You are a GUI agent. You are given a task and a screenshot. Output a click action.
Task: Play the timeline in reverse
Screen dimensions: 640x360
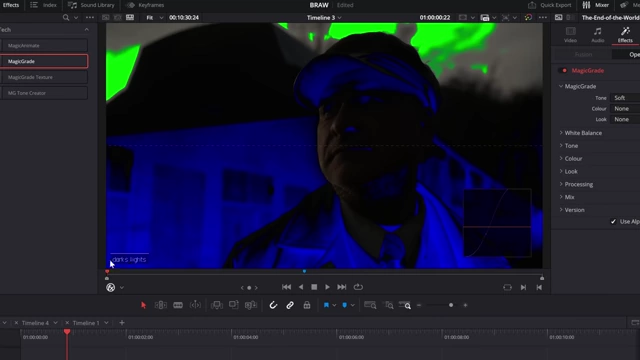click(x=301, y=287)
